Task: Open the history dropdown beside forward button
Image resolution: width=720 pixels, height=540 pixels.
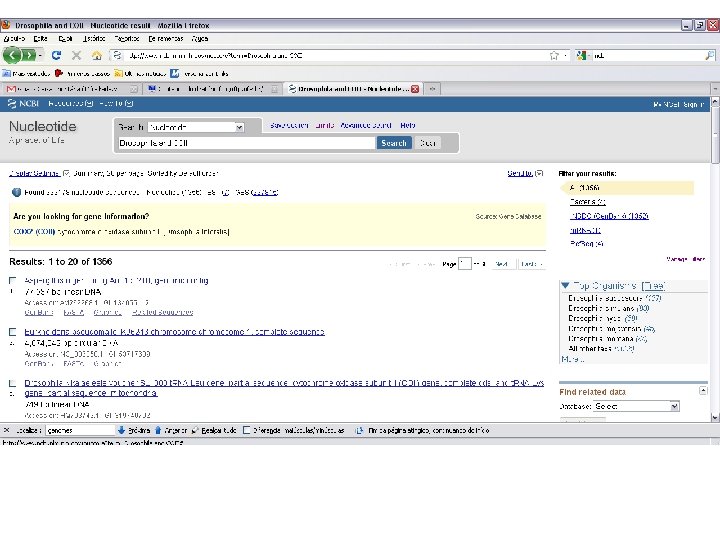Action: [40, 56]
